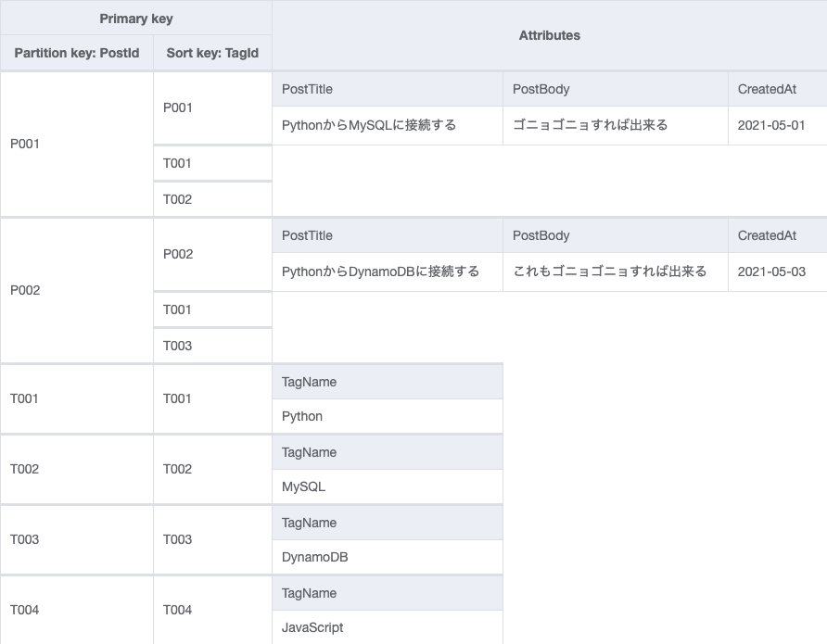Select the JavaScript tag name cell

tap(312, 627)
